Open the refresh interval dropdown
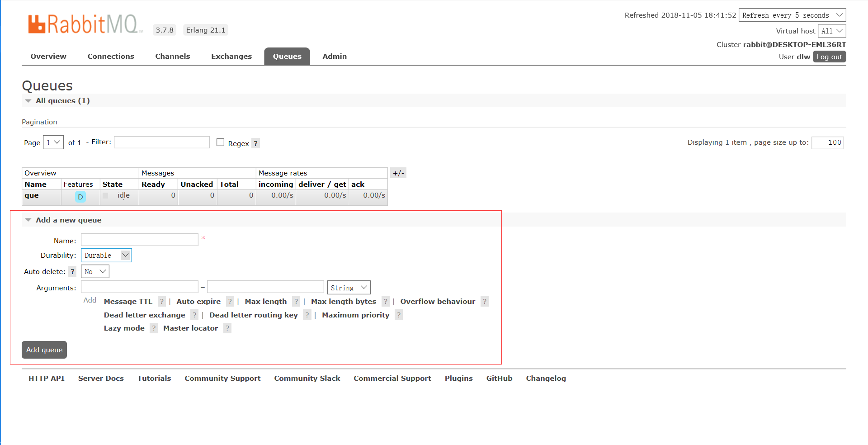The height and width of the screenshot is (445, 868). click(792, 15)
